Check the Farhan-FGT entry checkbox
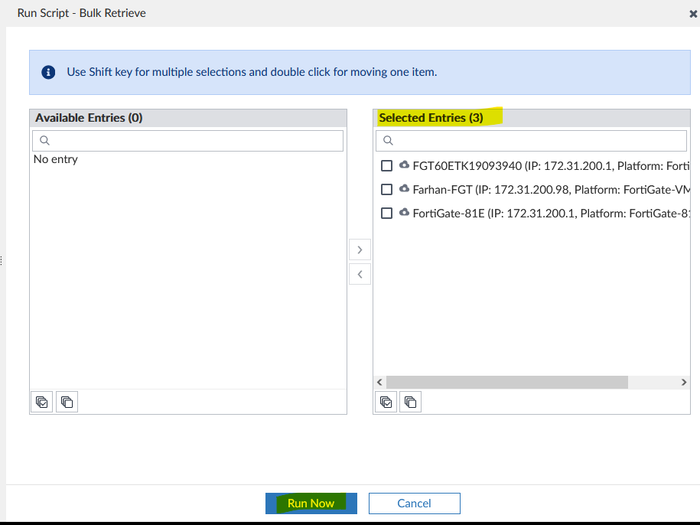Viewport: 700px width, 525px height. tap(387, 189)
